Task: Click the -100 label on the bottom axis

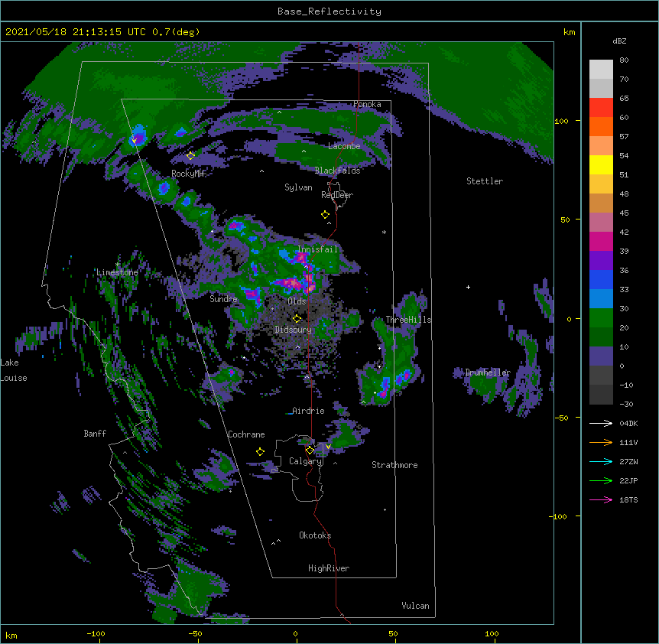Action: point(96,634)
